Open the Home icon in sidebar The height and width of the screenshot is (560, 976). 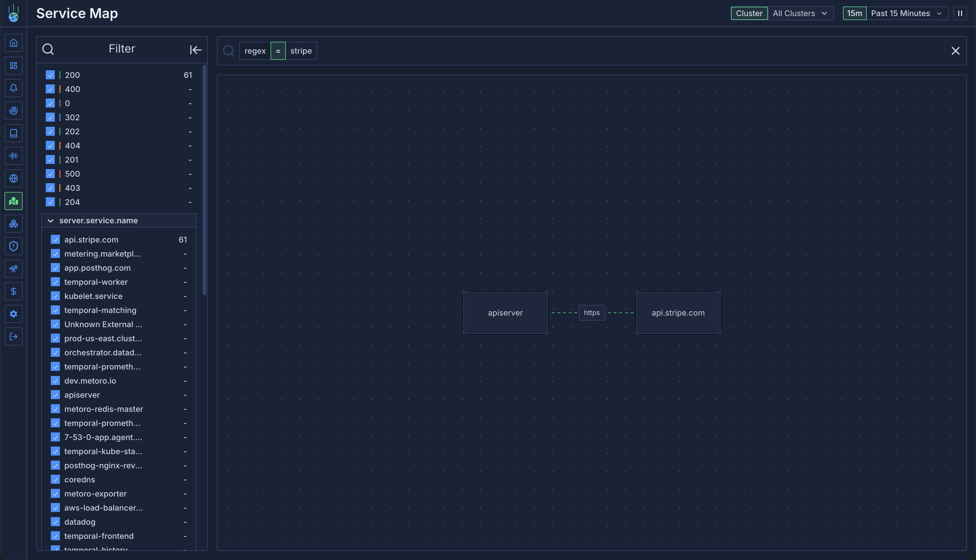pyautogui.click(x=14, y=43)
